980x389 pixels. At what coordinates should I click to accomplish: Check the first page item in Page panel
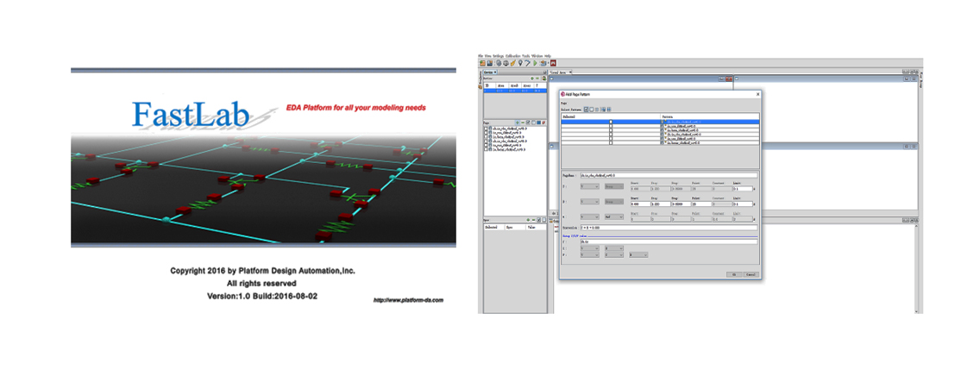pyautogui.click(x=487, y=129)
